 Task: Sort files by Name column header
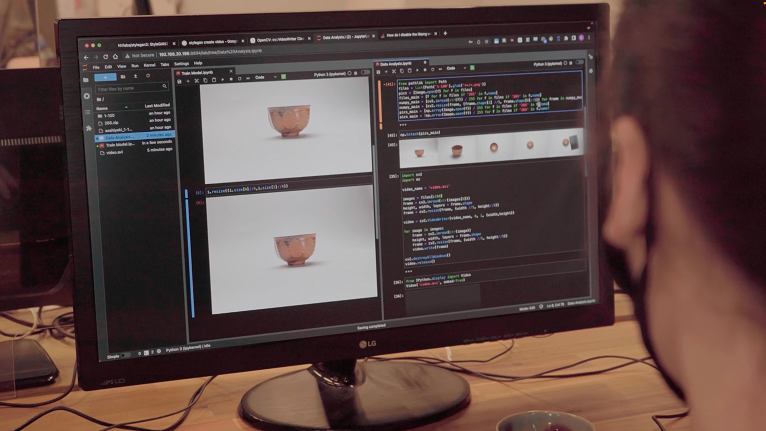[102, 106]
